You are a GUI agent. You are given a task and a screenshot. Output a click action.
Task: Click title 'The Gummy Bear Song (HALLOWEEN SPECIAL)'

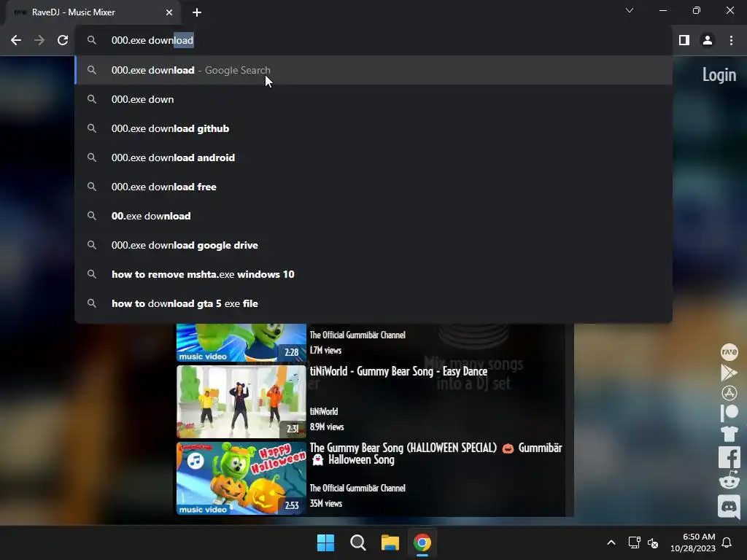(x=403, y=448)
